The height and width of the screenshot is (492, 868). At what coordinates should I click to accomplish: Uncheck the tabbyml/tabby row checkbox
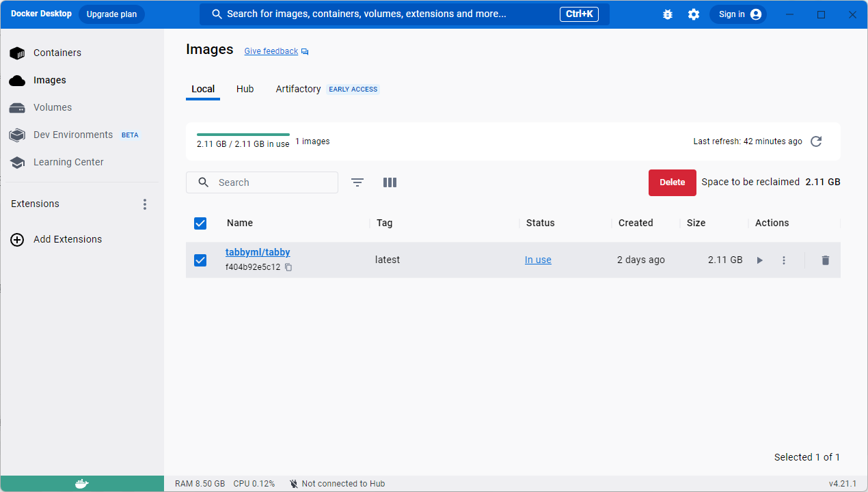click(x=200, y=260)
